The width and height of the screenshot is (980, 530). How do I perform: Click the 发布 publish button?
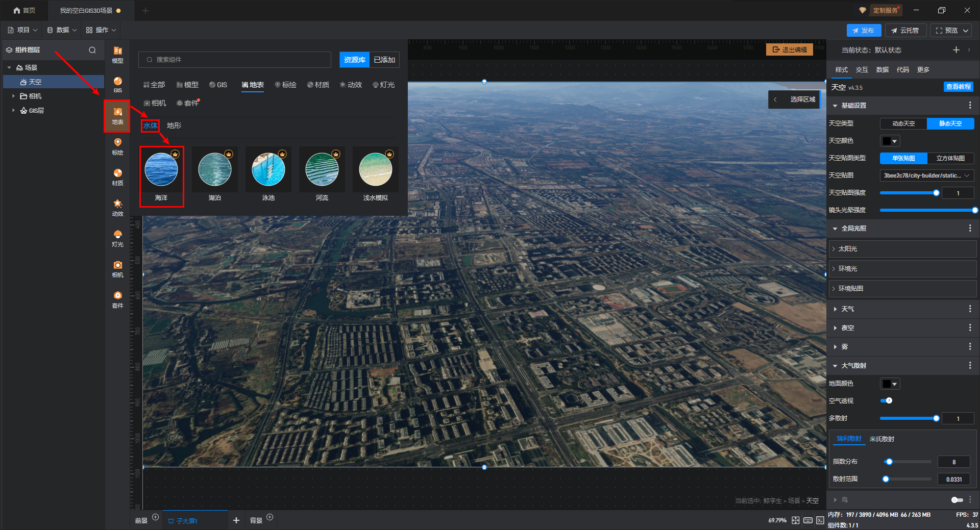coord(863,31)
